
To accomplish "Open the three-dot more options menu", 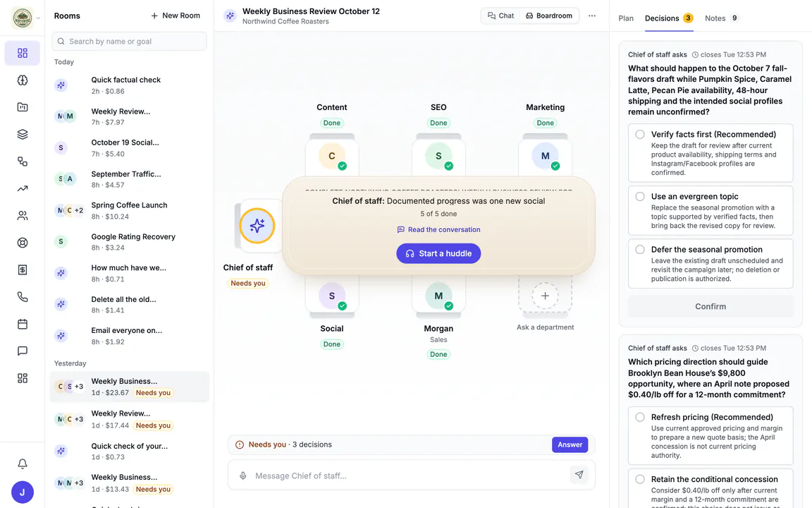I will pyautogui.click(x=592, y=16).
